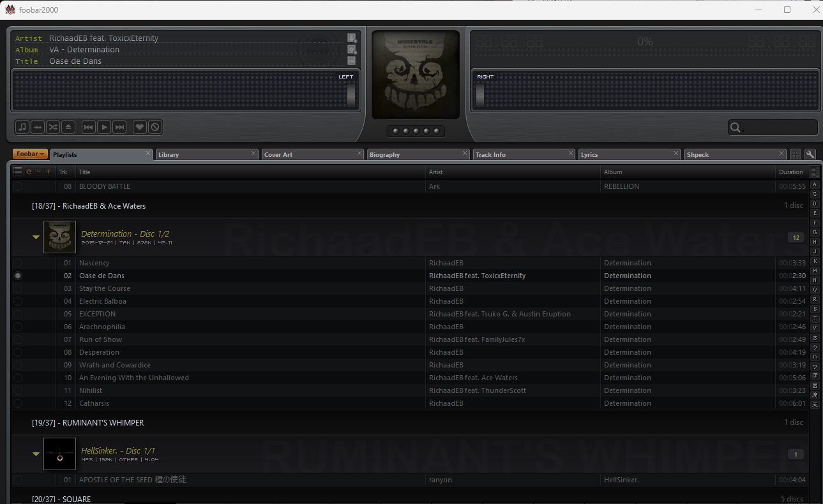
Task: Mark track as loved with heart icon
Action: [140, 127]
